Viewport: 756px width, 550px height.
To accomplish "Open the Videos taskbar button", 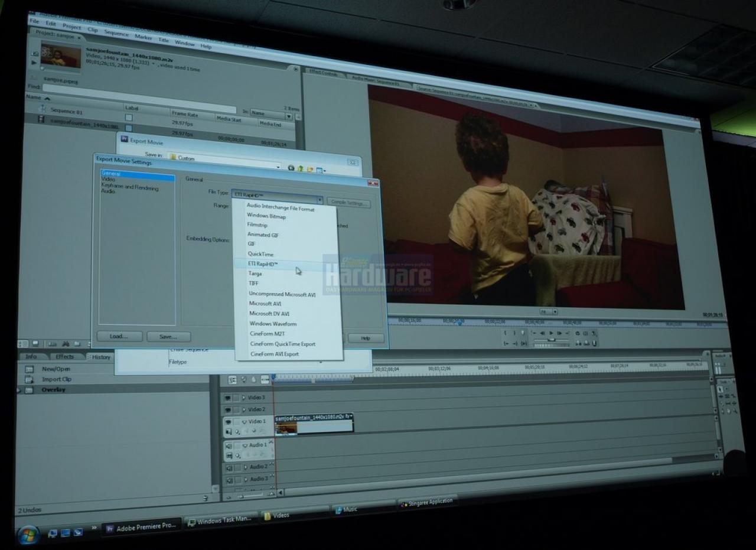I will pos(295,515).
